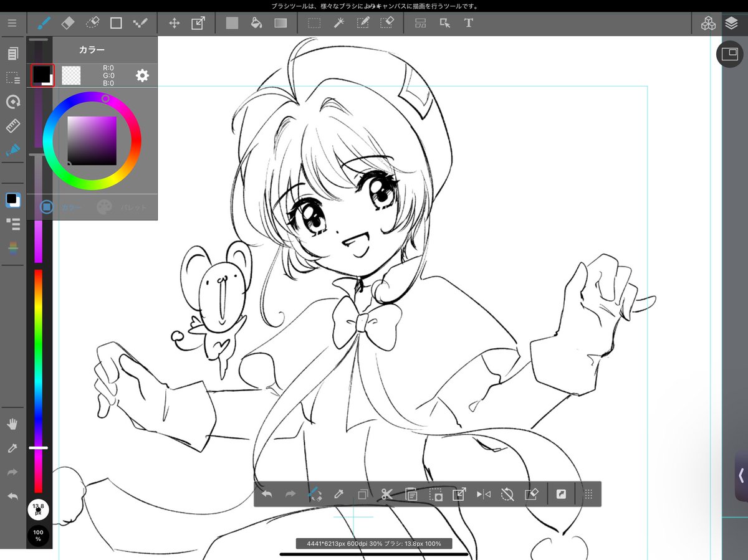Select the rectangle shape tool
748x560 pixels.
(x=116, y=23)
